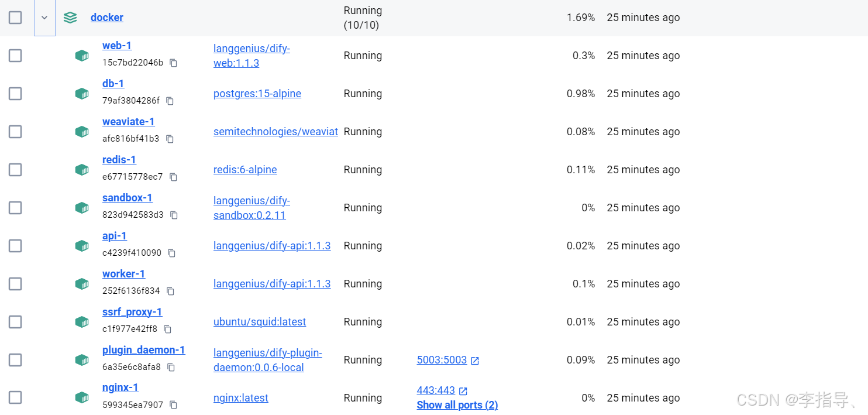Click the docker compose stack icon
Screen dimensions: 868x415
pyautogui.click(x=70, y=18)
